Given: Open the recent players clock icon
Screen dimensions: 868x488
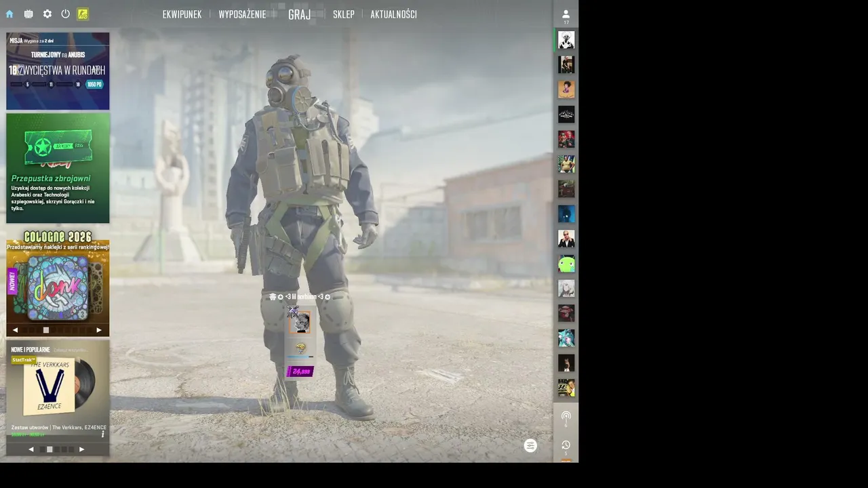Looking at the screenshot, I should coord(566,446).
